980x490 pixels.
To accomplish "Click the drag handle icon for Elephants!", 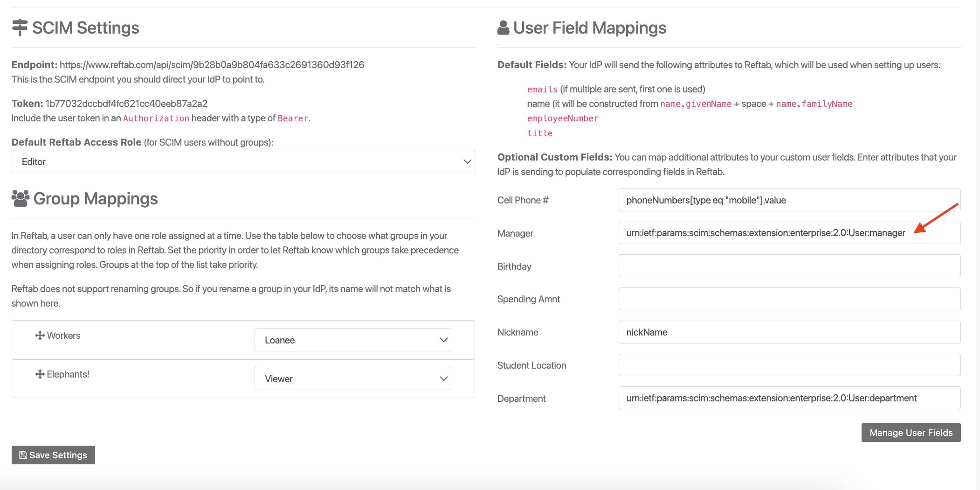I will (40, 374).
